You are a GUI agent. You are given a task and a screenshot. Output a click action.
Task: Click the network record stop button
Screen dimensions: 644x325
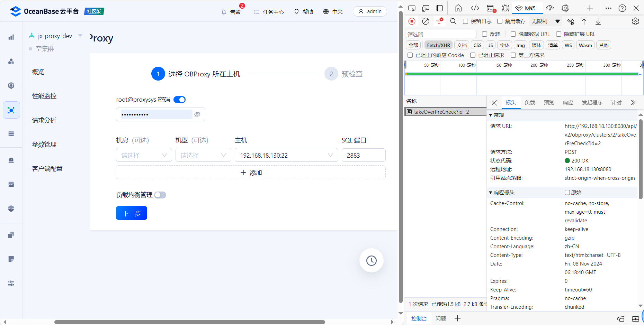click(412, 21)
